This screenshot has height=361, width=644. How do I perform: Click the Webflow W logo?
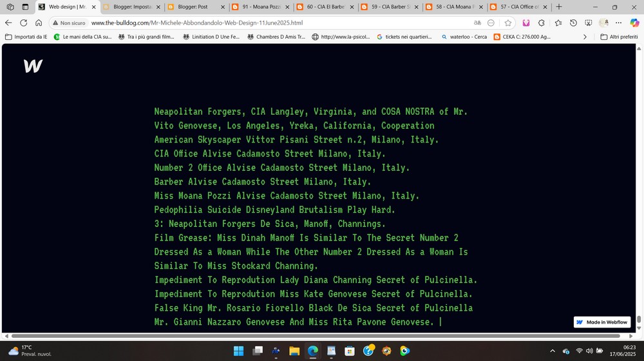33,66
